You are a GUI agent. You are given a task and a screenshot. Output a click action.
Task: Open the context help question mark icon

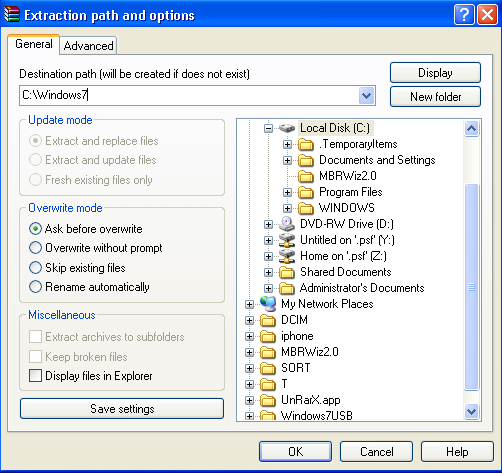464,15
